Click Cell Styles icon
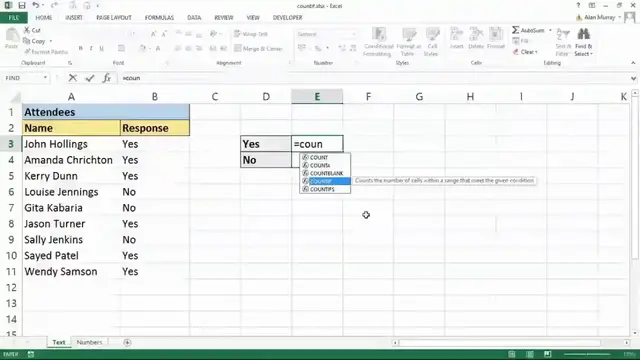 (432, 35)
